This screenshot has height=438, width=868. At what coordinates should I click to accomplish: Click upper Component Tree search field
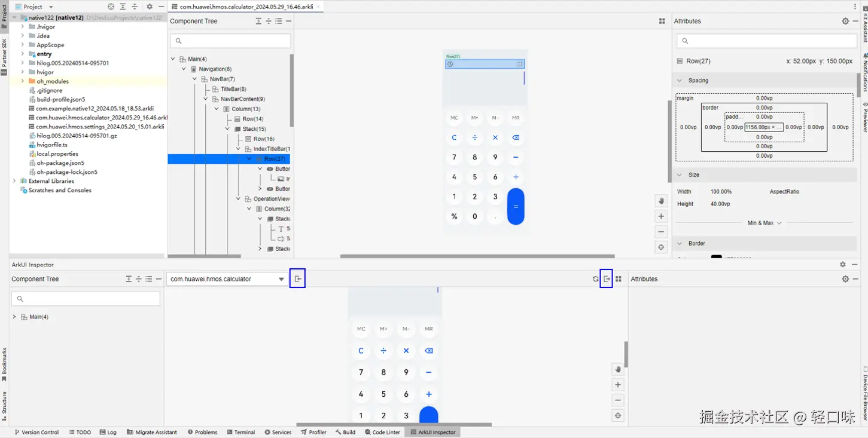230,41
